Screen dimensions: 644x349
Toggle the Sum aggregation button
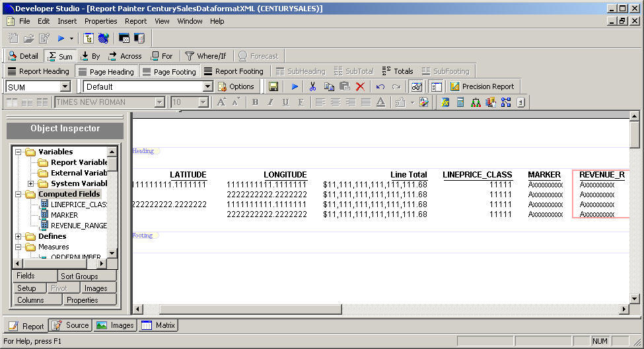(x=59, y=56)
